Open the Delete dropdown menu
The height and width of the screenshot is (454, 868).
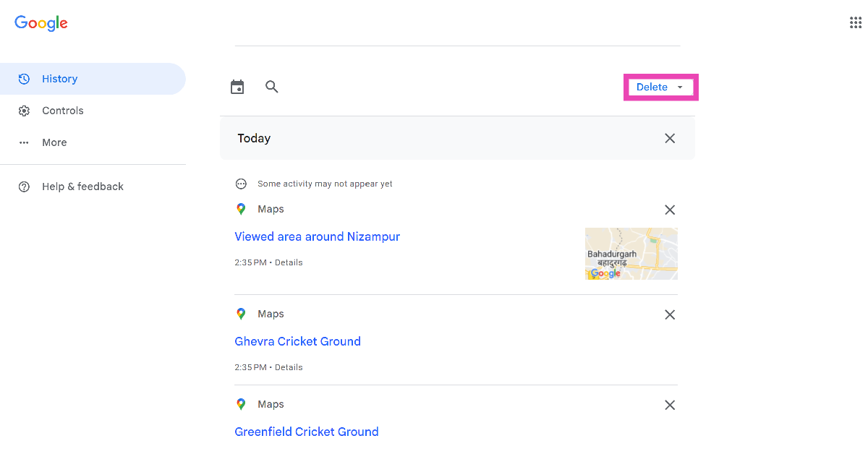(660, 87)
